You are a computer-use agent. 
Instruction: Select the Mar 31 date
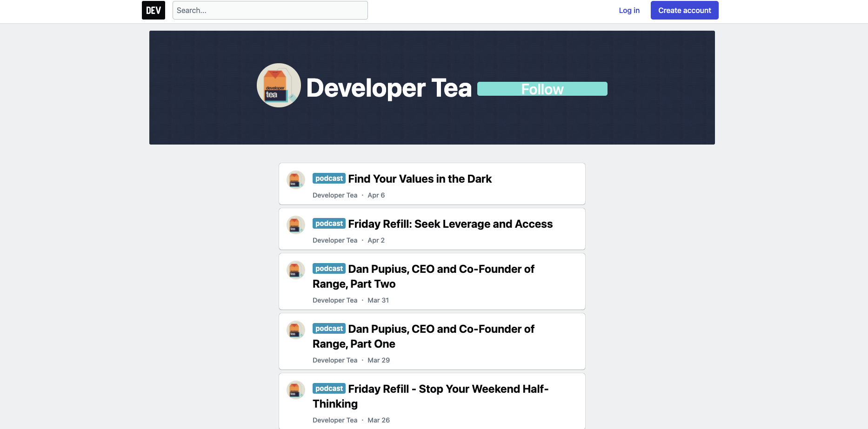pos(378,300)
